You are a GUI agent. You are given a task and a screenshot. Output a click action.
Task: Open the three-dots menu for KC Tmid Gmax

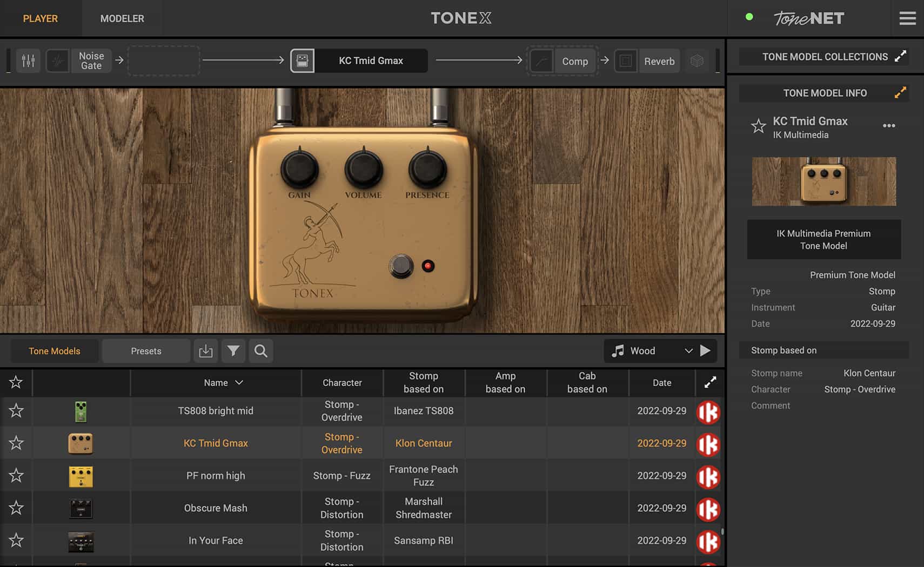click(x=888, y=126)
